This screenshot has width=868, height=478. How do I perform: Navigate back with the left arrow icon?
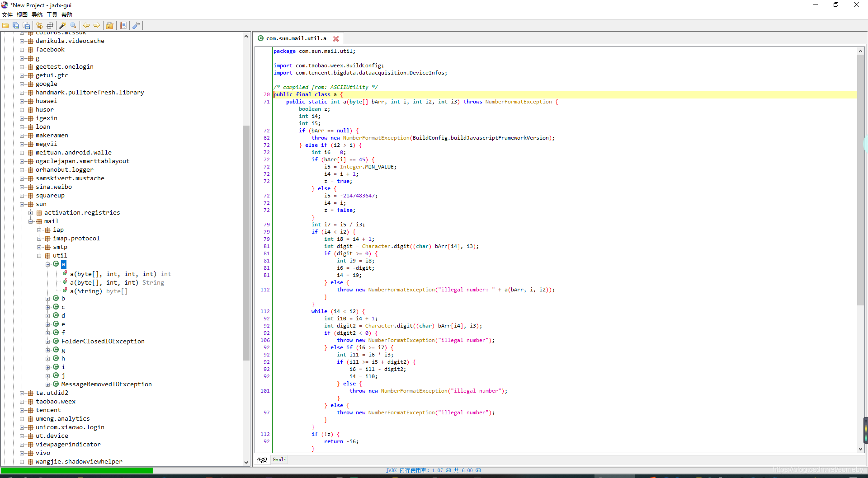click(x=86, y=26)
